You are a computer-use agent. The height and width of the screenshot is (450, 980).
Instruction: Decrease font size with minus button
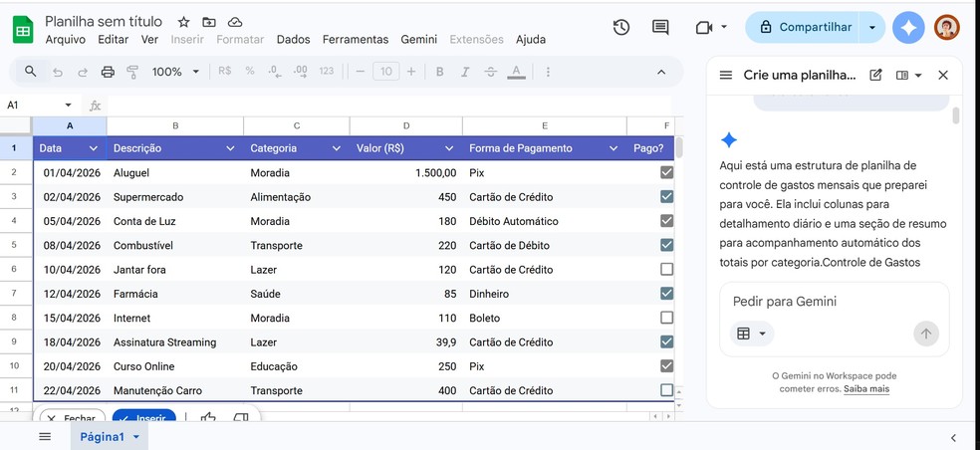tap(360, 72)
